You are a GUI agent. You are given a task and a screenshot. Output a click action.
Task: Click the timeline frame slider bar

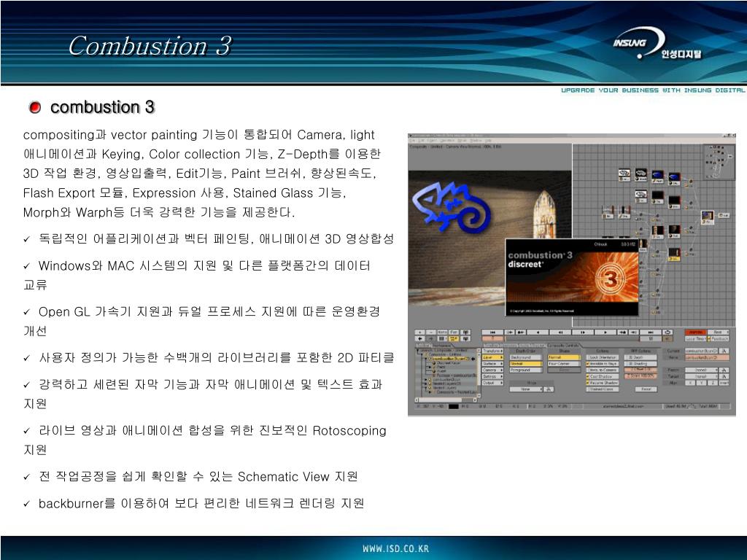tap(572, 338)
